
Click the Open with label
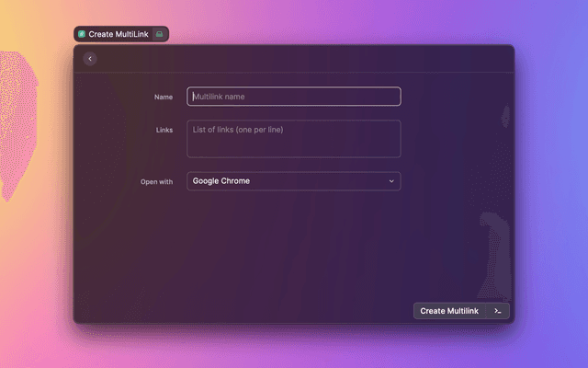[x=156, y=182]
